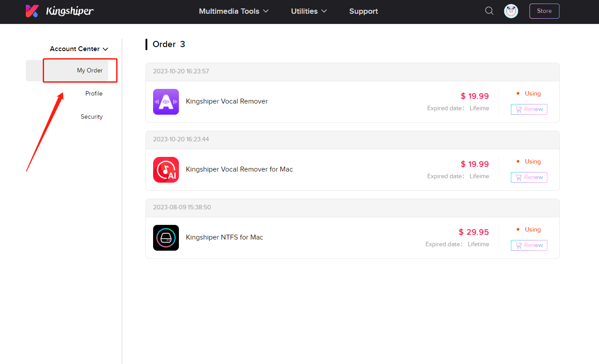Go to Profile in the sidebar
The height and width of the screenshot is (364, 599).
(x=94, y=93)
